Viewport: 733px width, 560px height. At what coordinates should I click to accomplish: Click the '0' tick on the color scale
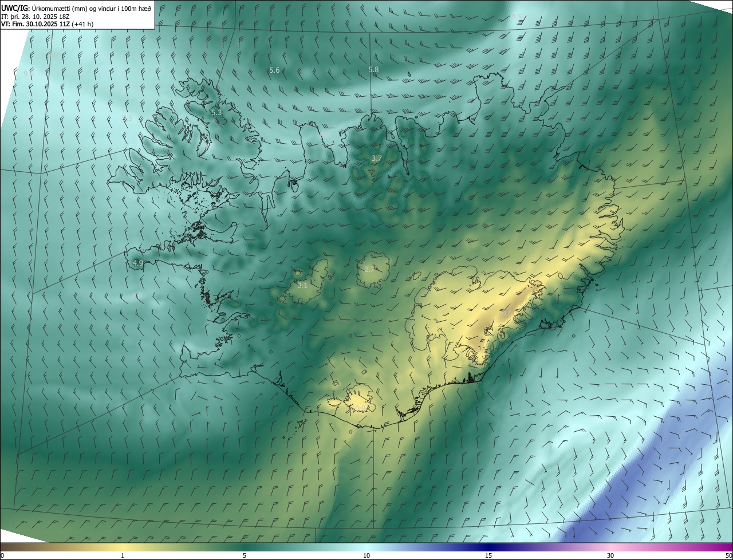point(2,555)
